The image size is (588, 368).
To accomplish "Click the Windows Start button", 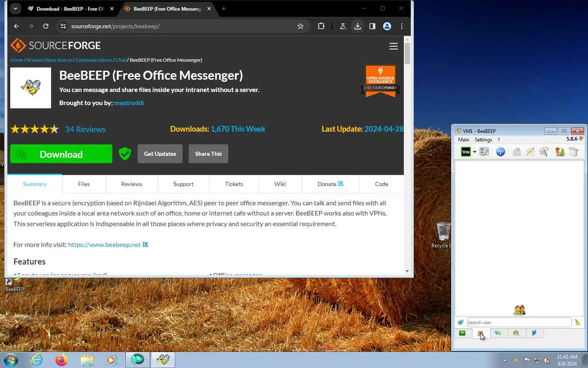I will tap(11, 360).
